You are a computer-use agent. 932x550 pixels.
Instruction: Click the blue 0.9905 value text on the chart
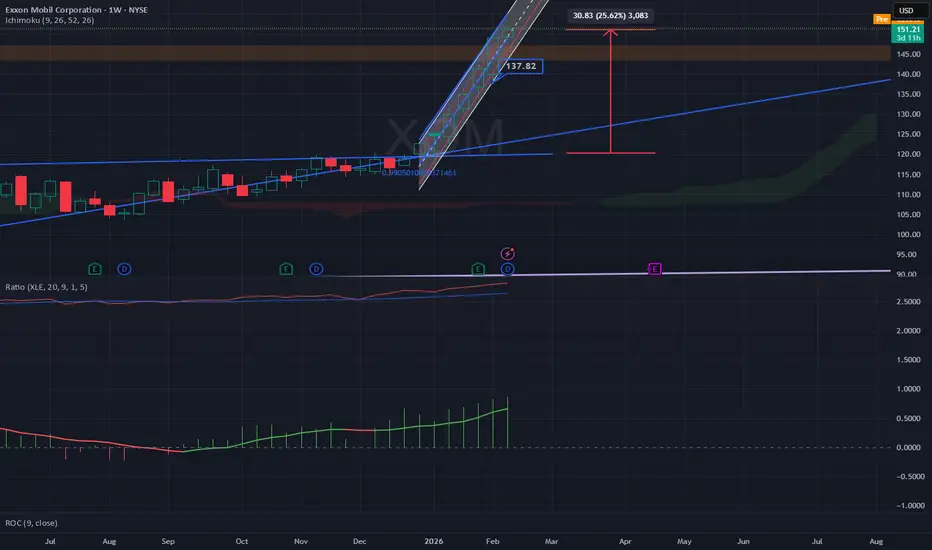[419, 173]
